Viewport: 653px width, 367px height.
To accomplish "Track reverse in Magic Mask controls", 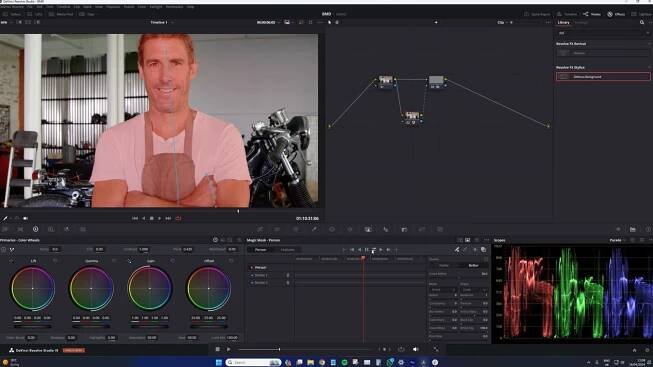I will 359,250.
